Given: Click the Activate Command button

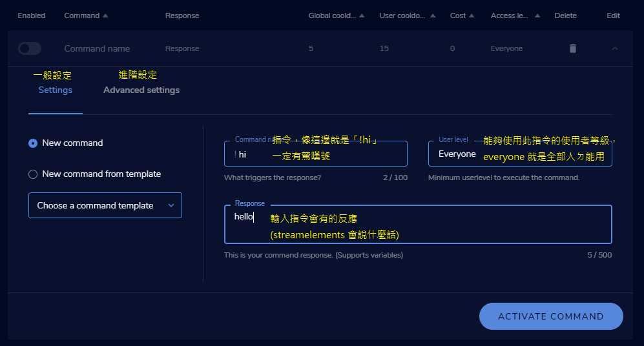Looking at the screenshot, I should 550,316.
